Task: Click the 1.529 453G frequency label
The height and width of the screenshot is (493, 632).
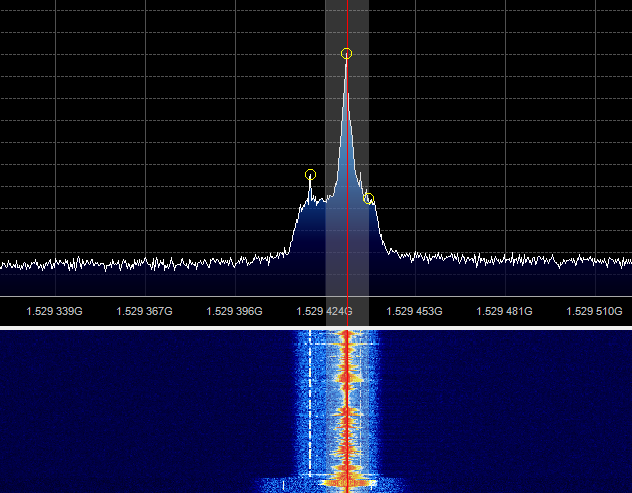Action: 414,311
